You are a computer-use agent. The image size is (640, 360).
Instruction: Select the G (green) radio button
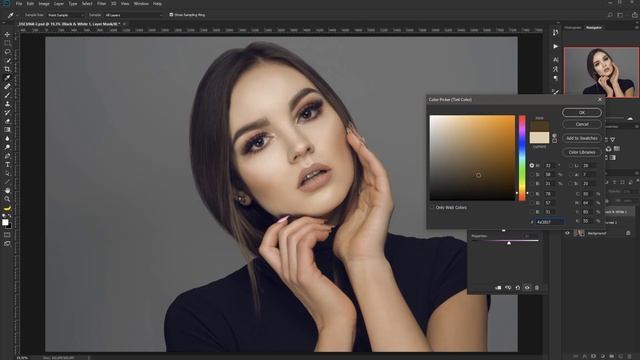(x=532, y=203)
